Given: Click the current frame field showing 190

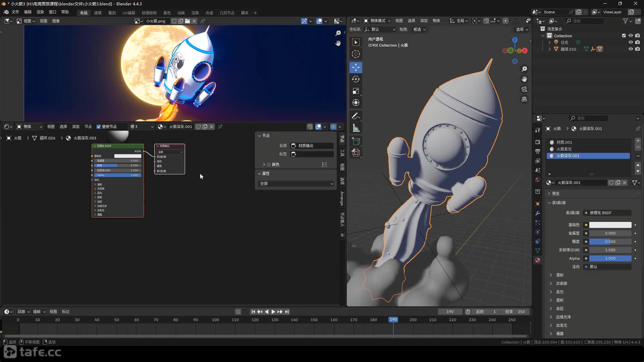Looking at the screenshot, I should [x=450, y=312].
